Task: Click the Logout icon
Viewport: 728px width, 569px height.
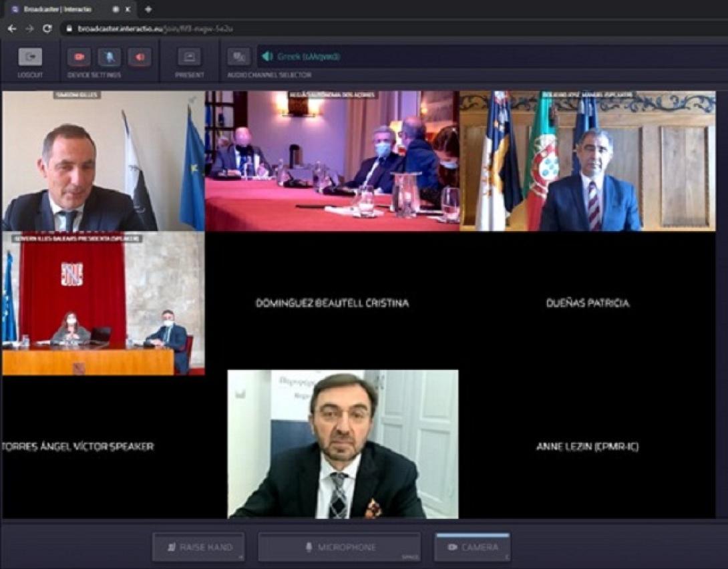Action: [30, 57]
